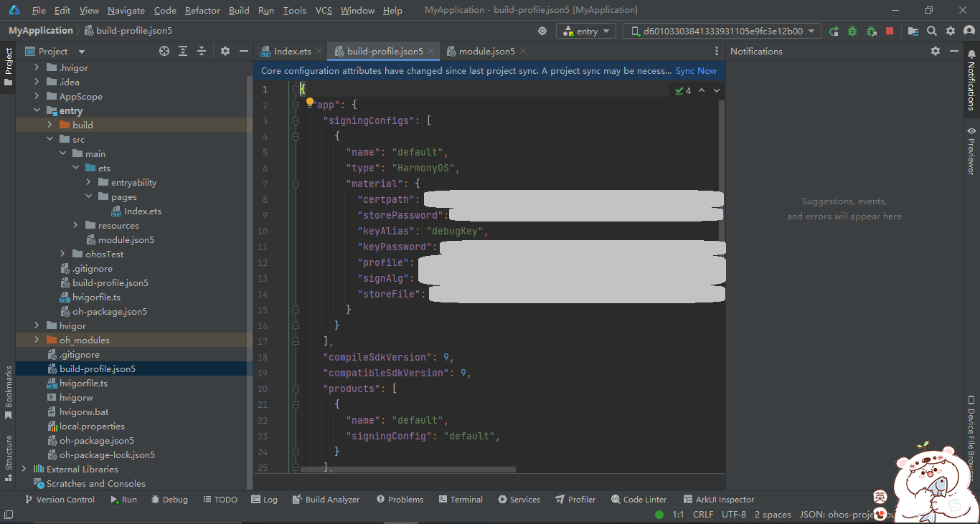Click the UTF-8 encoding in status bar

point(734,515)
